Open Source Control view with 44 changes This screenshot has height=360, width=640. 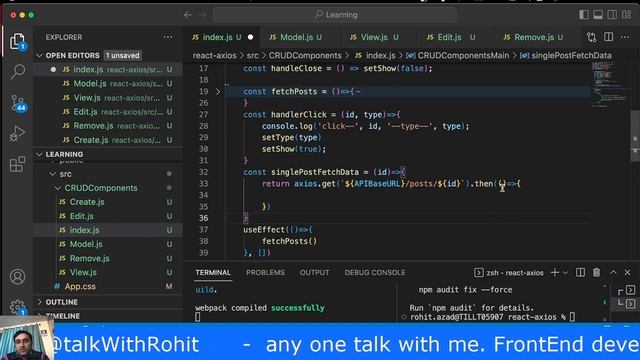tap(18, 103)
